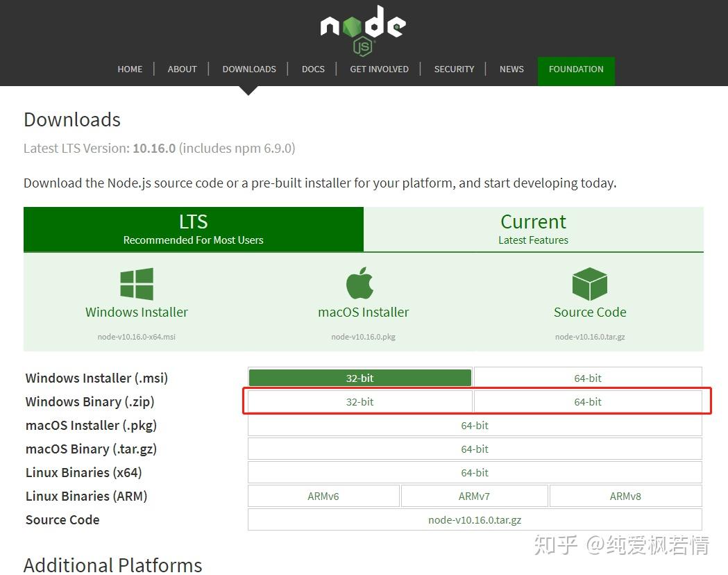Click the Node.js logo

click(363, 30)
